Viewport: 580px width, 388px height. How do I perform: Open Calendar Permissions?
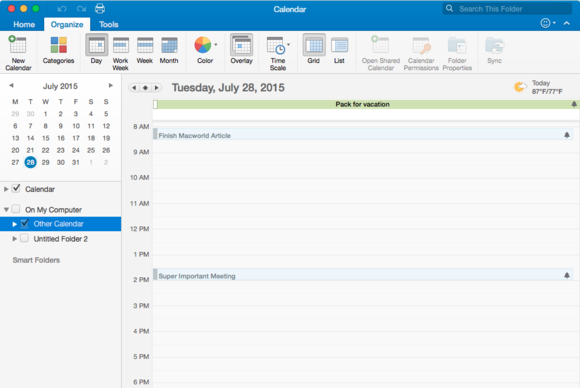[x=421, y=53]
